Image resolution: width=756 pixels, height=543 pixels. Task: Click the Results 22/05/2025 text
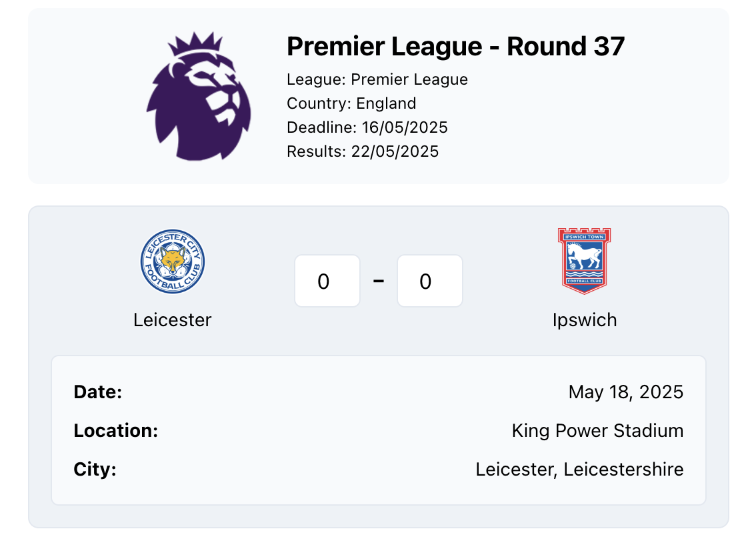point(363,151)
